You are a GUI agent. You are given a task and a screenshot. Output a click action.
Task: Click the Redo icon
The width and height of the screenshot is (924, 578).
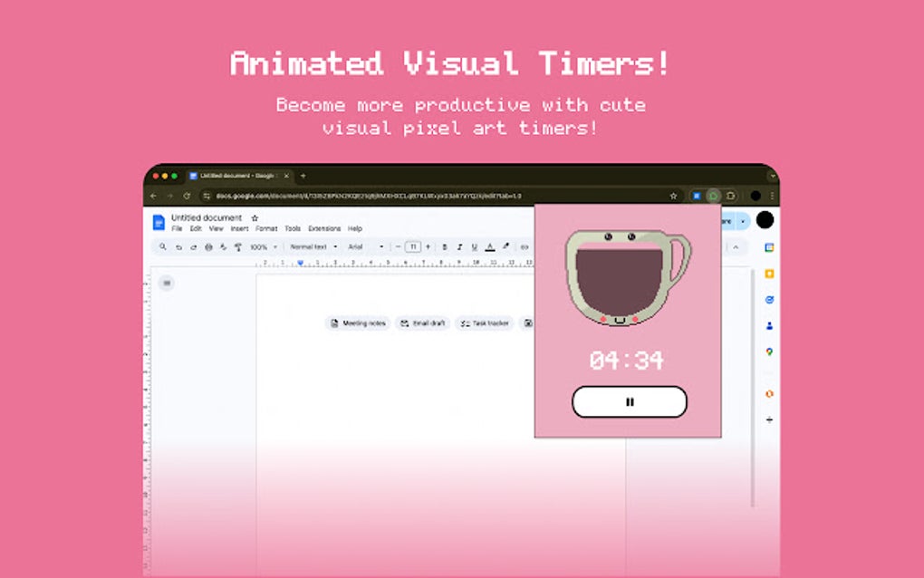[191, 246]
